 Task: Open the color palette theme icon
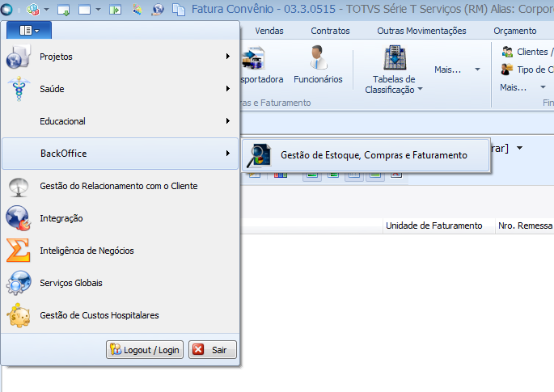tap(137, 10)
